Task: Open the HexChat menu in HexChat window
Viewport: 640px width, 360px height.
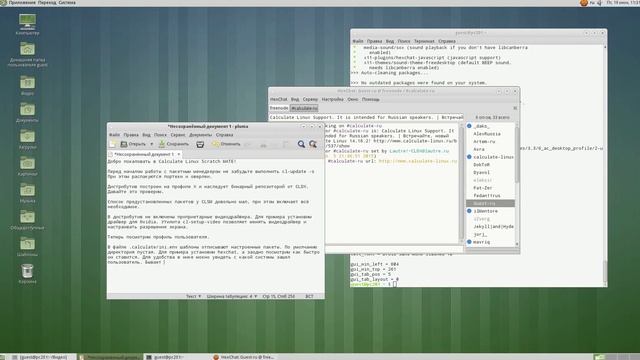Action: [278, 99]
